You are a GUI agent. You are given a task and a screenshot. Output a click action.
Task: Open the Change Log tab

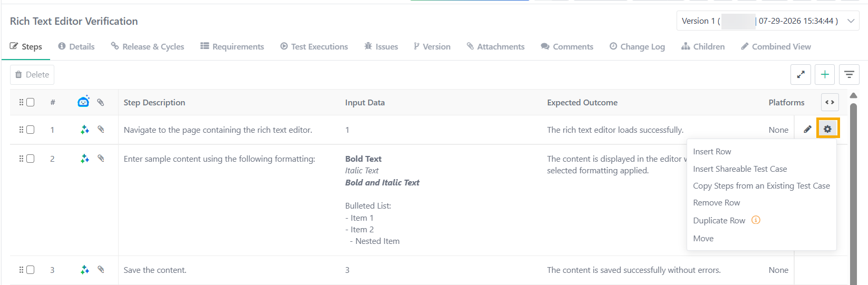(x=637, y=46)
